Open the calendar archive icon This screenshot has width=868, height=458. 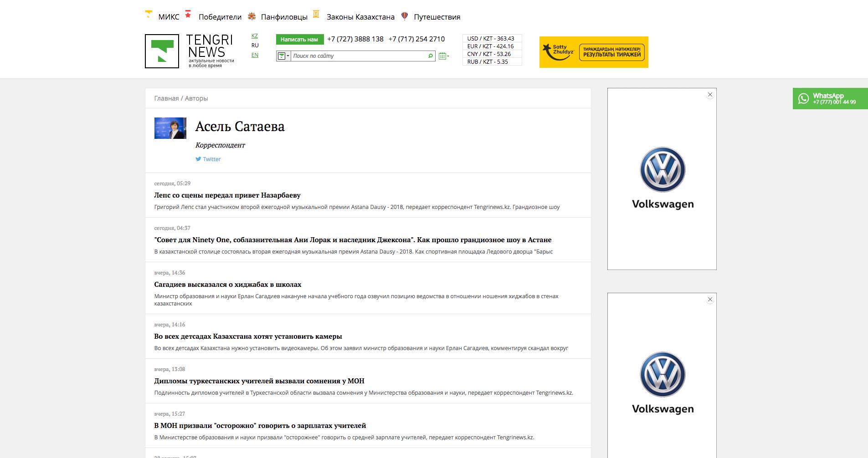click(443, 56)
